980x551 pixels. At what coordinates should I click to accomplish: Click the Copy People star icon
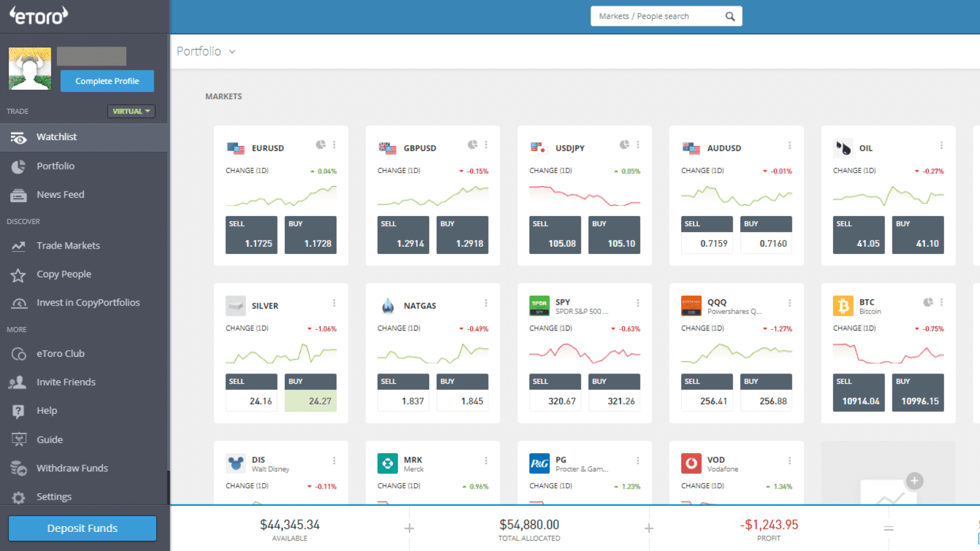[18, 275]
